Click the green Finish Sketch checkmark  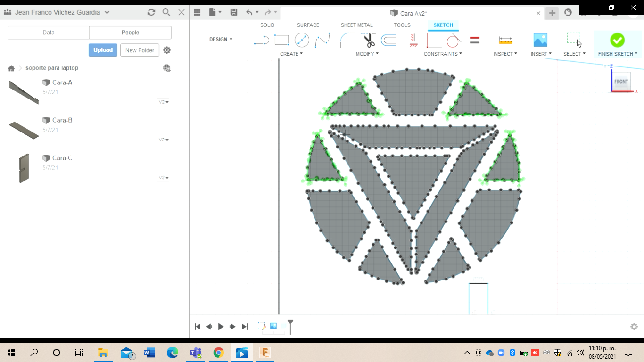(x=617, y=40)
